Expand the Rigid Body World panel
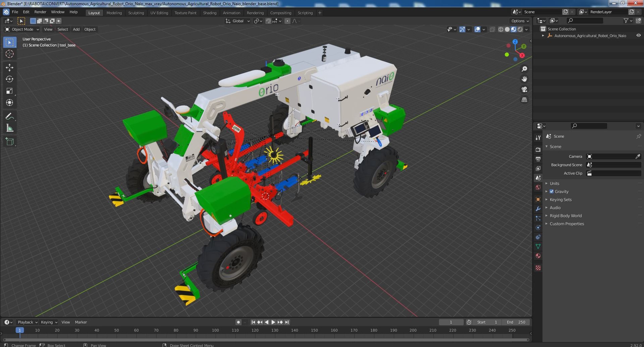This screenshot has height=347, width=644. [566, 216]
